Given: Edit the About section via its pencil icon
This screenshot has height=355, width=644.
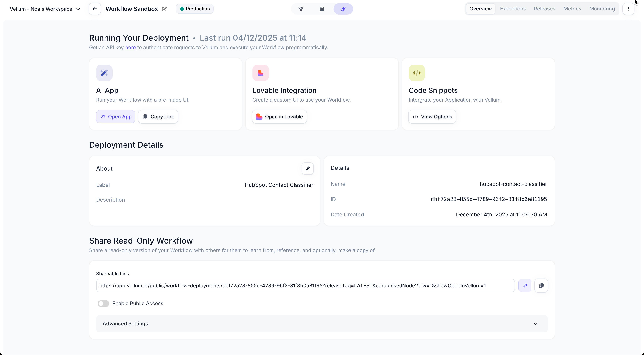Looking at the screenshot, I should pos(307,168).
